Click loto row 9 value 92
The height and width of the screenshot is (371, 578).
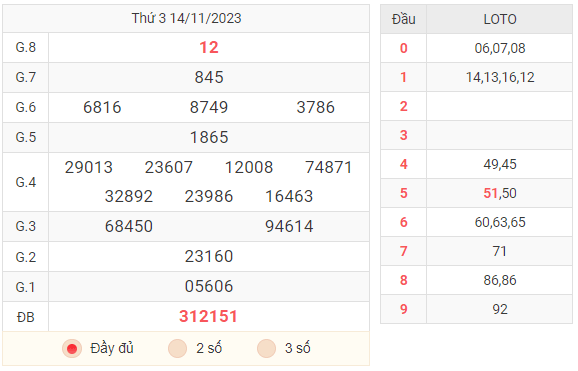500,309
